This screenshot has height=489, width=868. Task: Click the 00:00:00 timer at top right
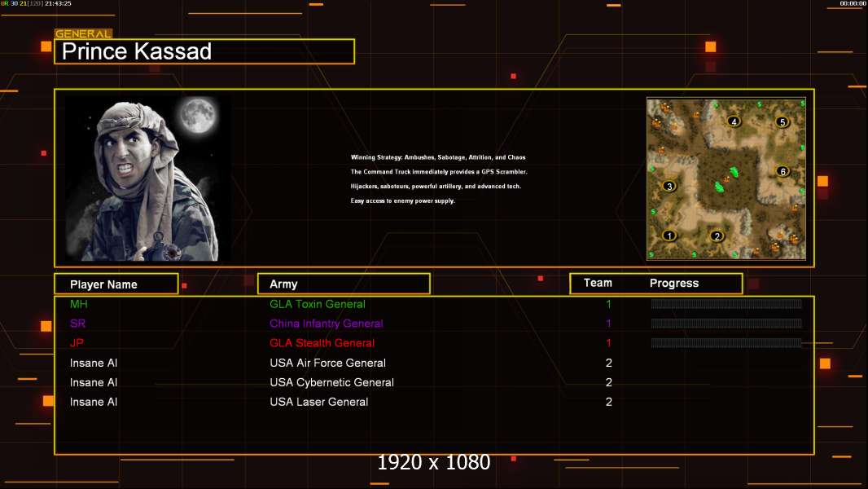point(853,3)
